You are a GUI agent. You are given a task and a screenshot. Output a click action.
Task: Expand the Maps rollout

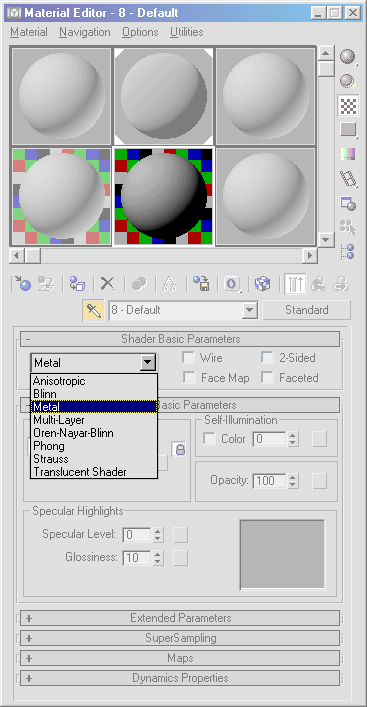click(180, 658)
